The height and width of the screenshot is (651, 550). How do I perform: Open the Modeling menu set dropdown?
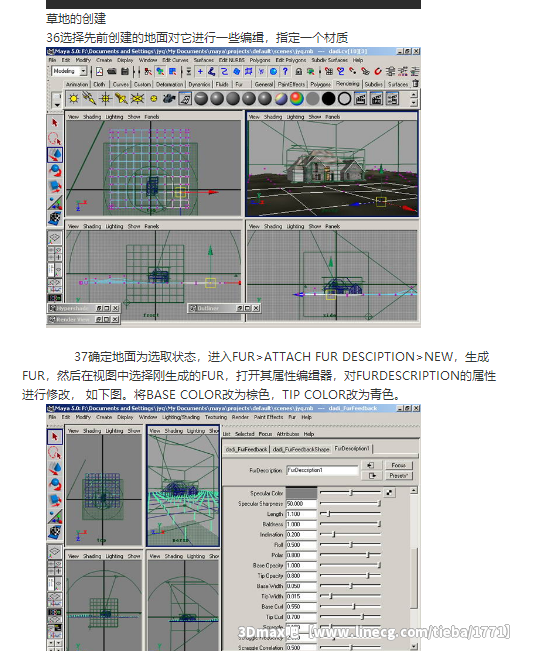(83, 71)
